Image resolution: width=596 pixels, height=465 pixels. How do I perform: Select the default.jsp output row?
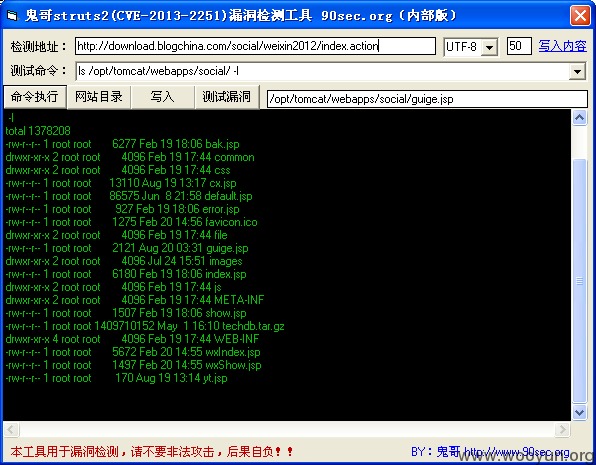(x=129, y=196)
